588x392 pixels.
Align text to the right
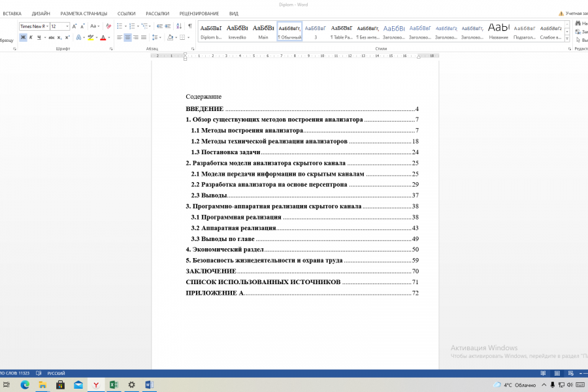(x=136, y=37)
